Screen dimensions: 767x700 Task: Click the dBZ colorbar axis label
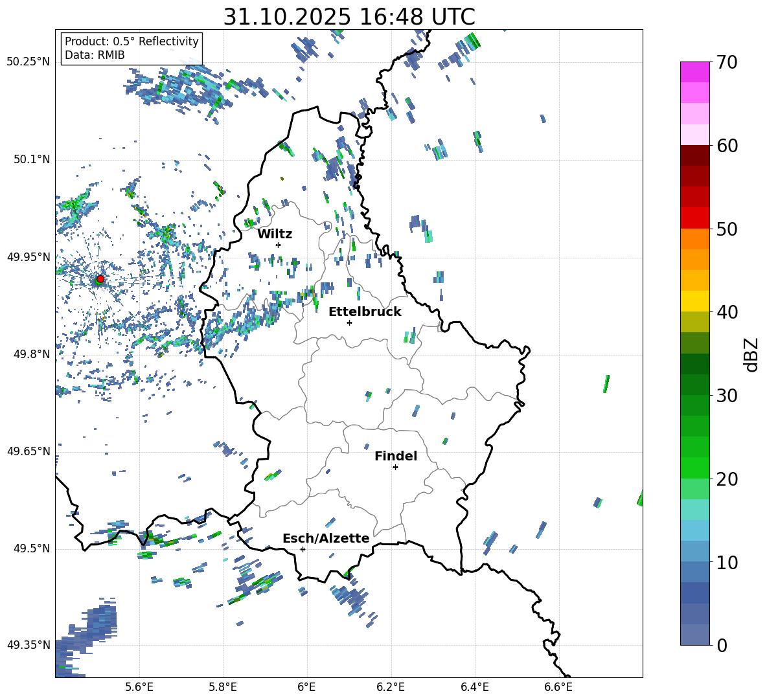click(x=751, y=354)
